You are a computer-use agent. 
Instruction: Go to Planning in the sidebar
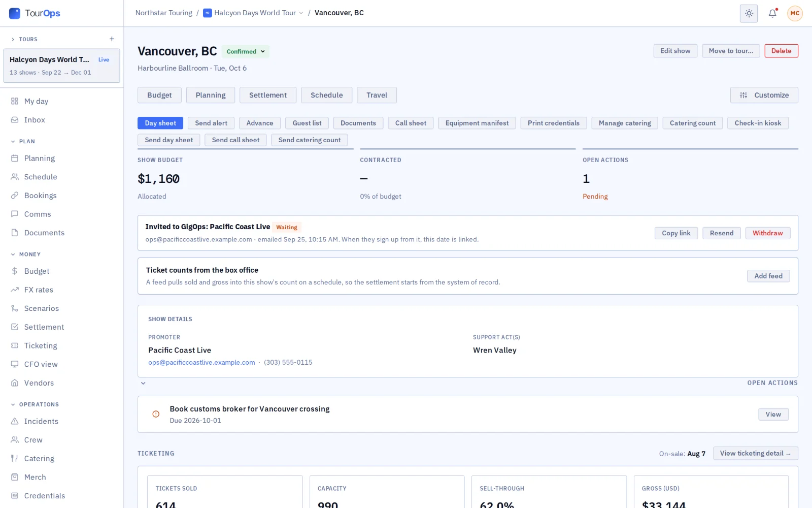point(61,158)
